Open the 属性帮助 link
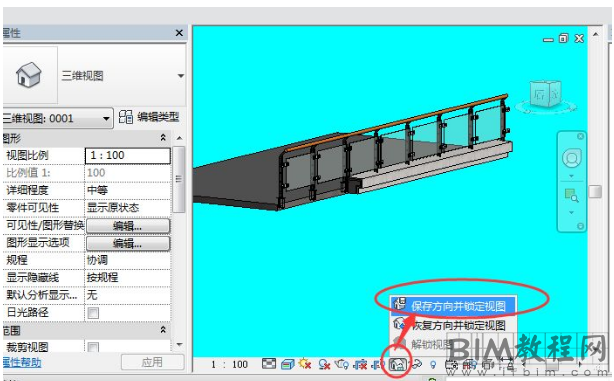 pyautogui.click(x=22, y=362)
